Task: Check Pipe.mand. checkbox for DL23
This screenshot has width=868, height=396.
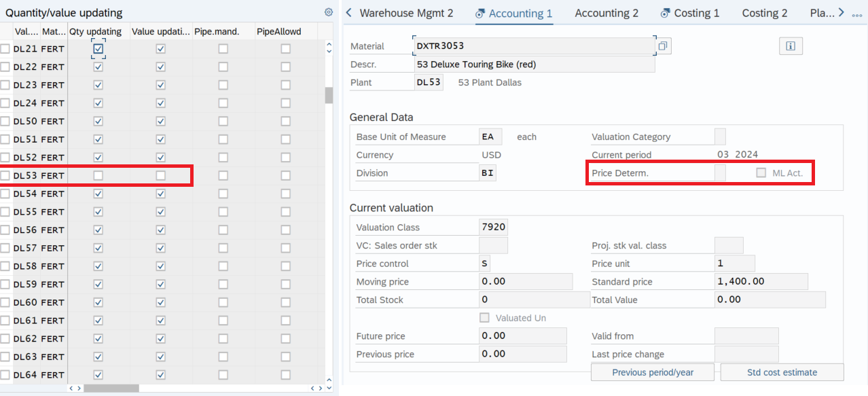Action: coord(223,85)
